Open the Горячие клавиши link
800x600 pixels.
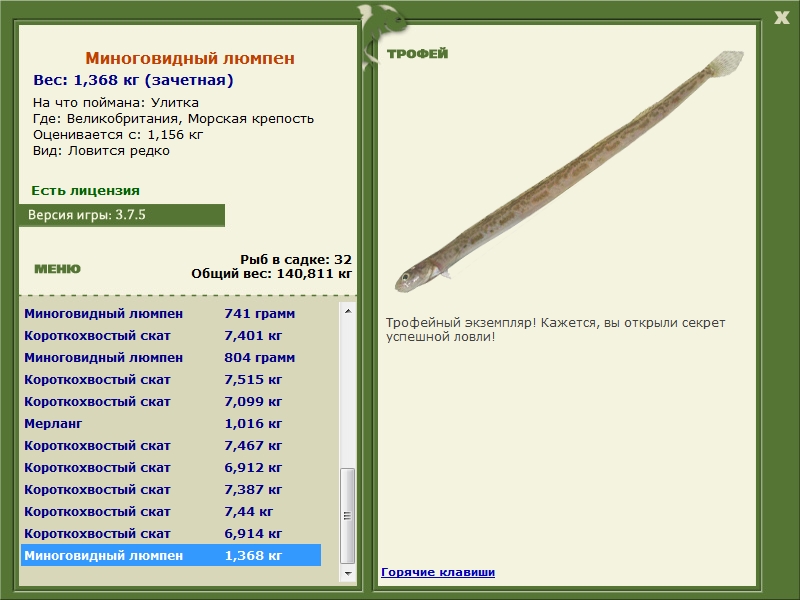pyautogui.click(x=438, y=572)
